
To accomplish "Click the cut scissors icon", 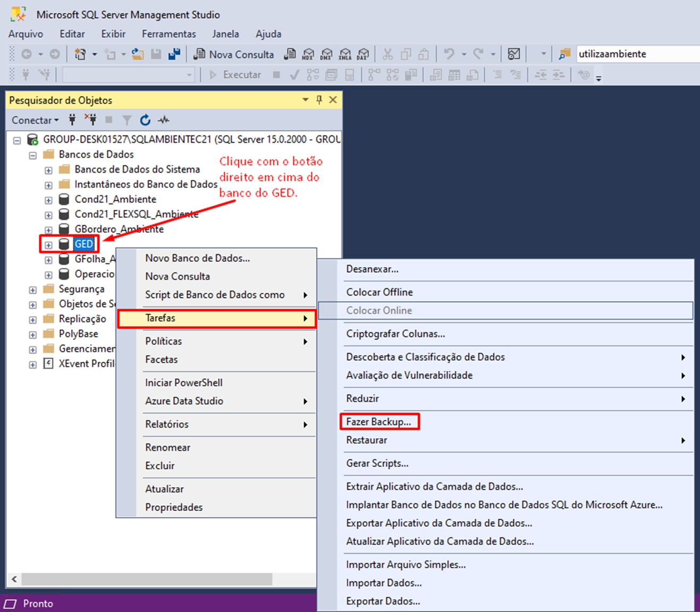I will [387, 54].
